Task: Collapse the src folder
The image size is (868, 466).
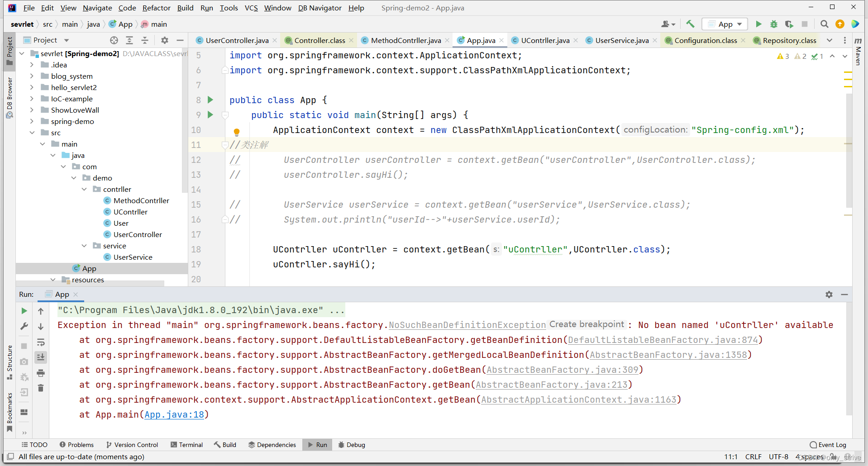Action: pyautogui.click(x=32, y=133)
